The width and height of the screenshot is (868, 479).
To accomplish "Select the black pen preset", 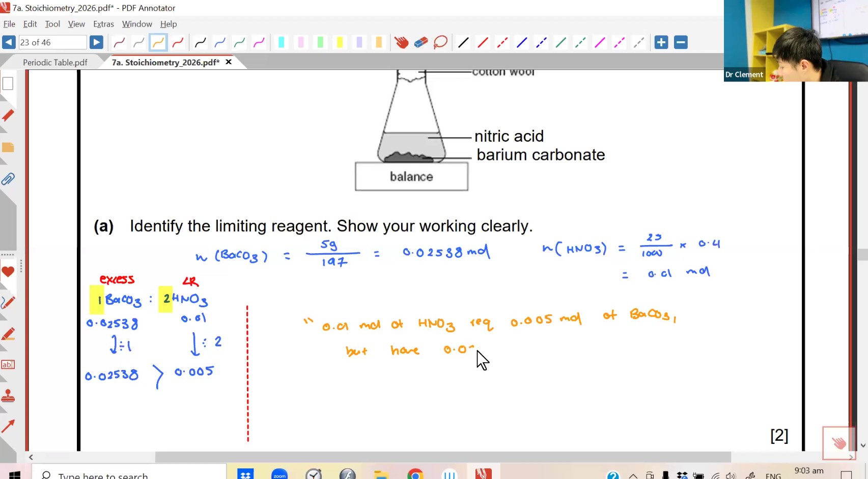I will point(200,42).
